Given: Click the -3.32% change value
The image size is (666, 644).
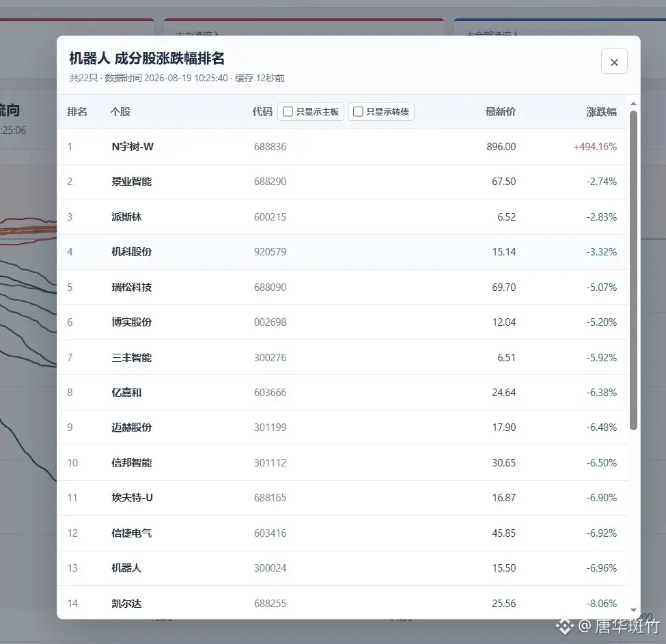Looking at the screenshot, I should click(601, 252).
